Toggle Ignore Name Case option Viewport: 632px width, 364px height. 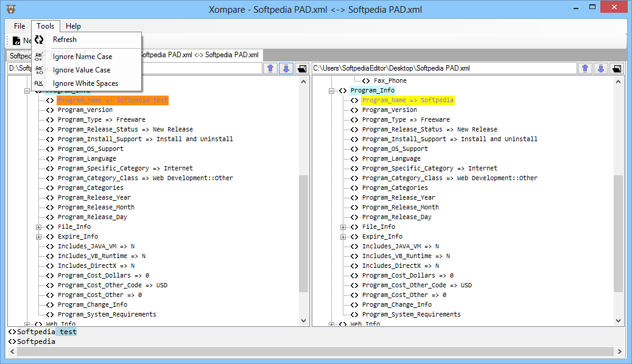[x=86, y=57]
